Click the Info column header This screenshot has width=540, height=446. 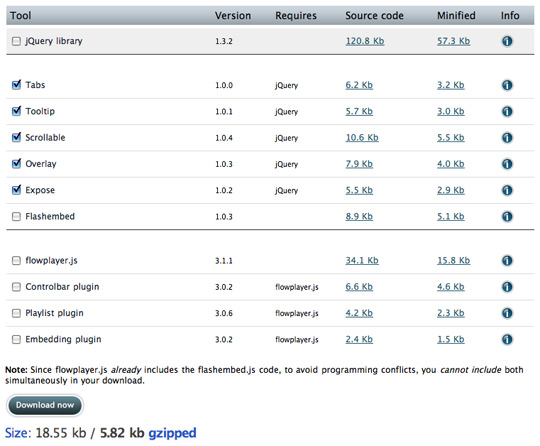(510, 15)
